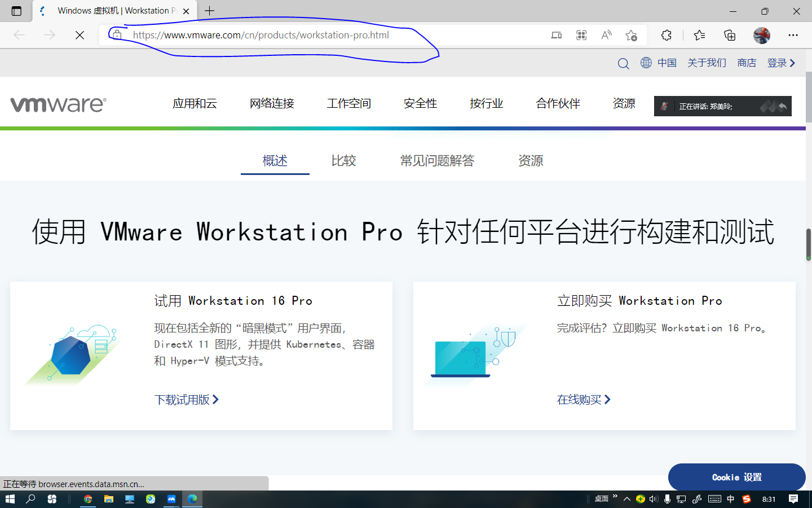Open Collections panel
Viewport: 812px width, 508px height.
[730, 35]
